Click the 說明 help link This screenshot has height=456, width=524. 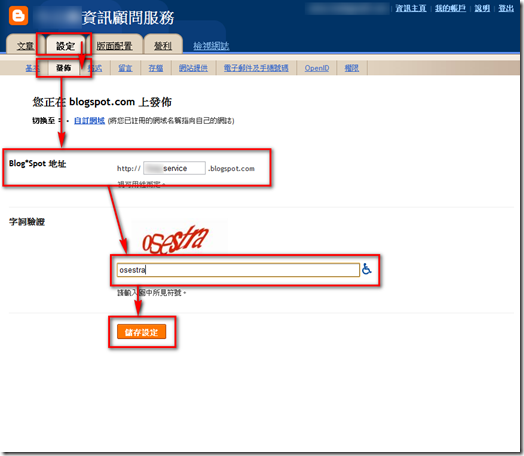click(x=482, y=8)
